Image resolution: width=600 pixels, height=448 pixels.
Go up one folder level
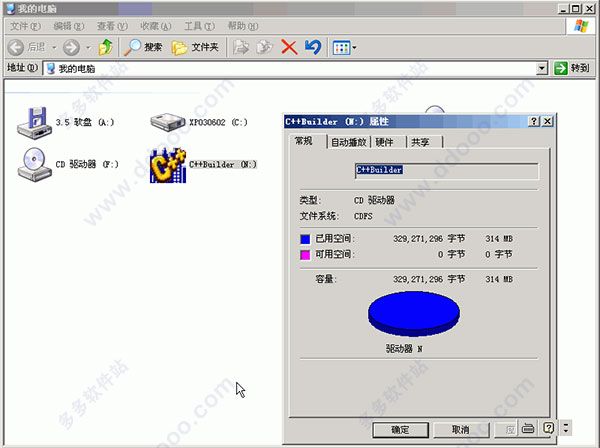pyautogui.click(x=105, y=47)
